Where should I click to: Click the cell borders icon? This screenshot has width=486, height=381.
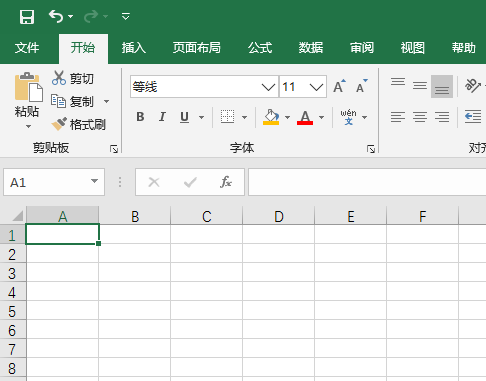coord(227,117)
